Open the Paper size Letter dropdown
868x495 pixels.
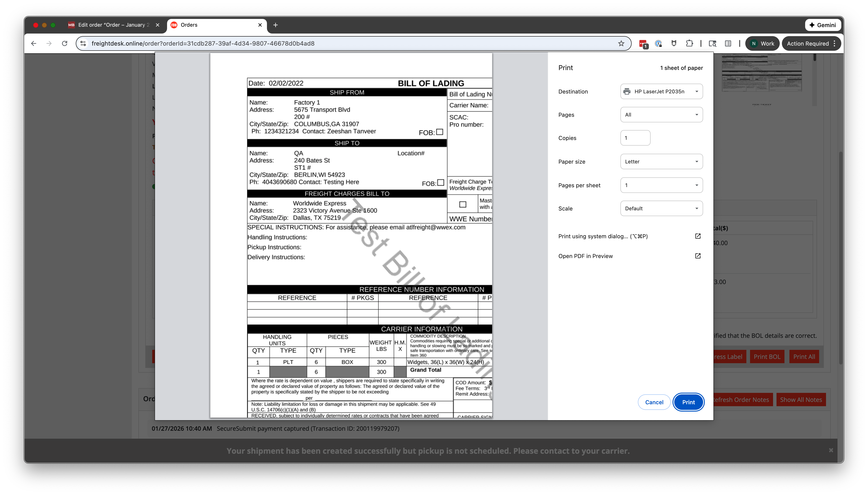pyautogui.click(x=661, y=161)
